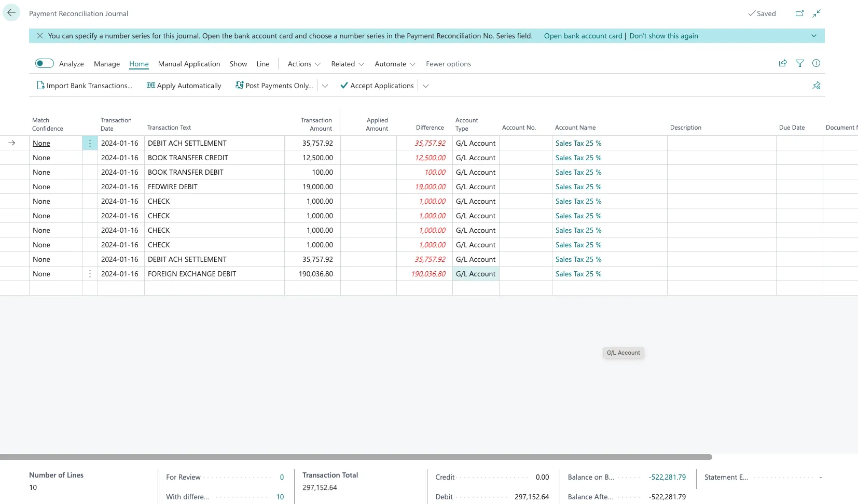Image resolution: width=858 pixels, height=504 pixels.
Task: Click the Share icon
Action: 783,63
